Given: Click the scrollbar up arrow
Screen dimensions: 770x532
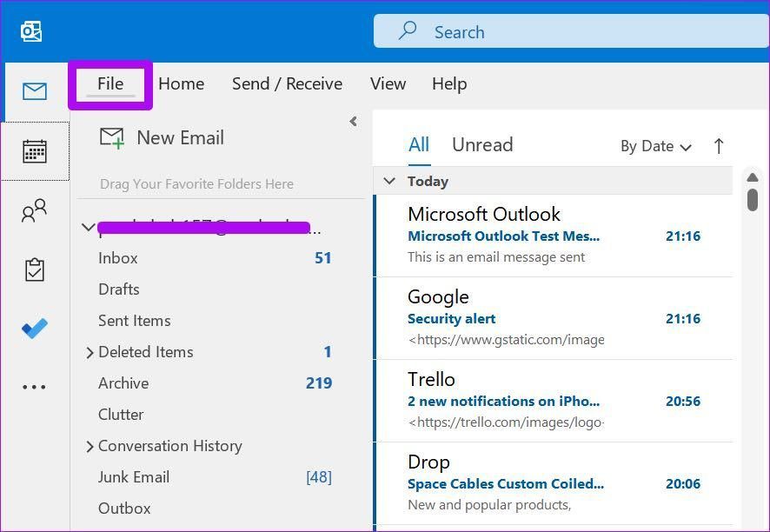Looking at the screenshot, I should pos(753,177).
